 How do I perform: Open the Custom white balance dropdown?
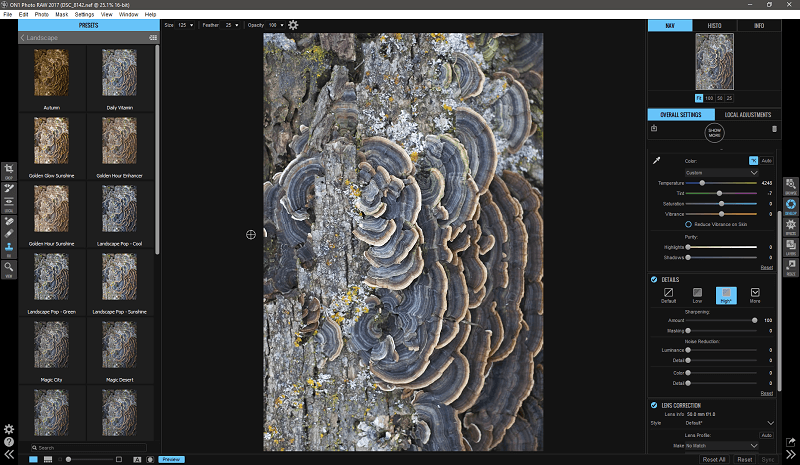pos(720,172)
